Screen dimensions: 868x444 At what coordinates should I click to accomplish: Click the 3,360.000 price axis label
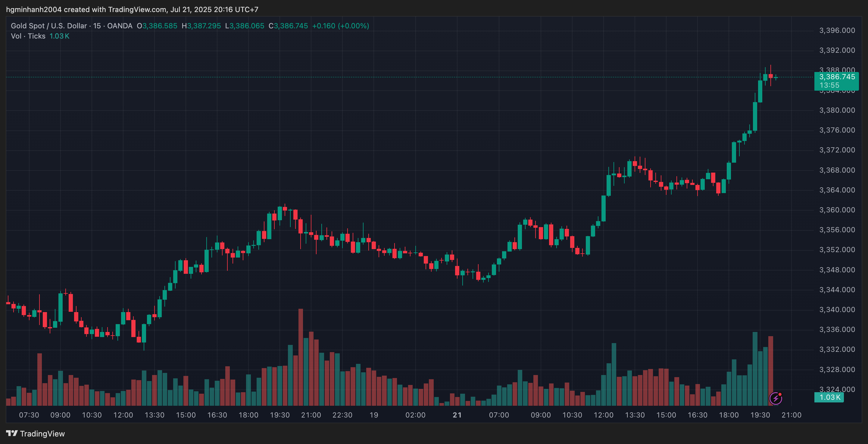(x=837, y=210)
